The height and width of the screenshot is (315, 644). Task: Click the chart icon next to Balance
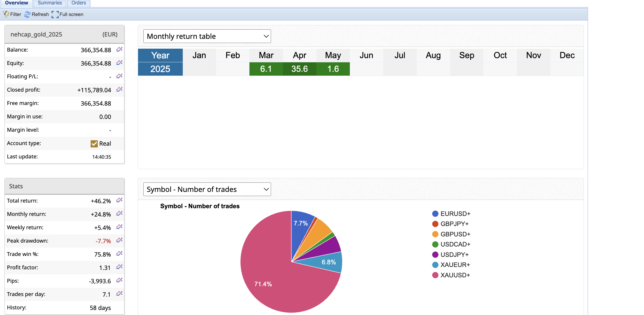tap(119, 50)
